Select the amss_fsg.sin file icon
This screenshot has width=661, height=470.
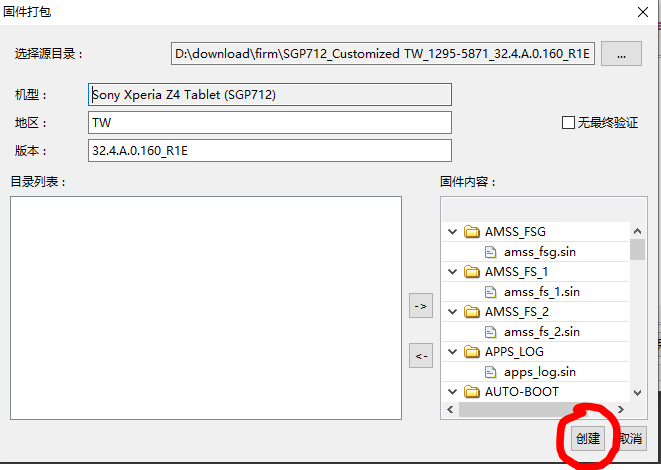point(491,252)
